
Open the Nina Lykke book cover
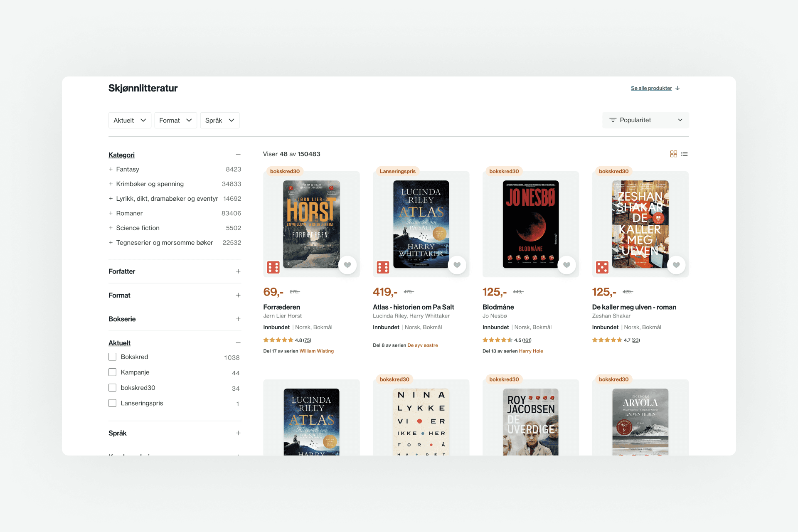pyautogui.click(x=421, y=422)
